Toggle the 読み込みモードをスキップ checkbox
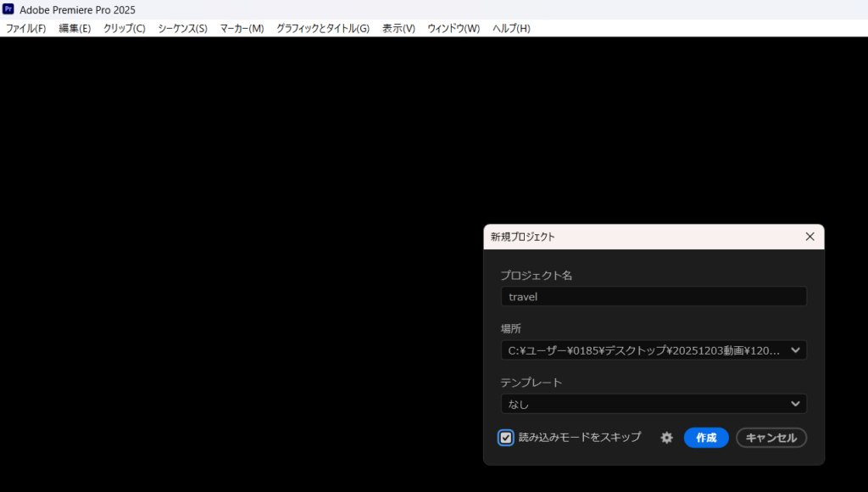Viewport: 868px width, 492px height. 506,438
